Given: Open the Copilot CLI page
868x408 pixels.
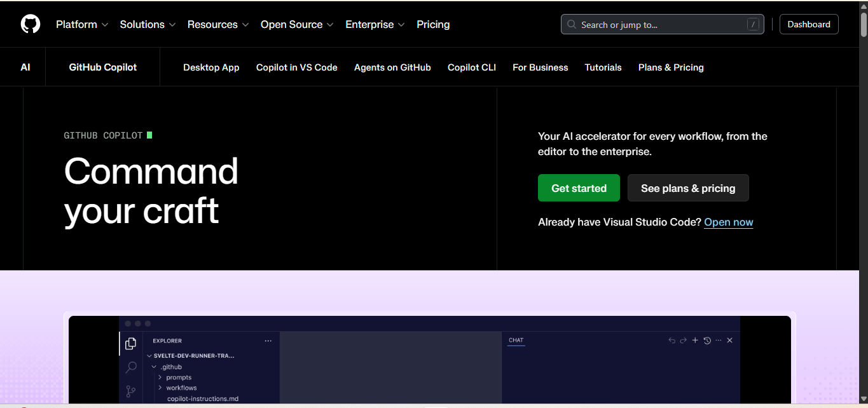Looking at the screenshot, I should pos(472,67).
